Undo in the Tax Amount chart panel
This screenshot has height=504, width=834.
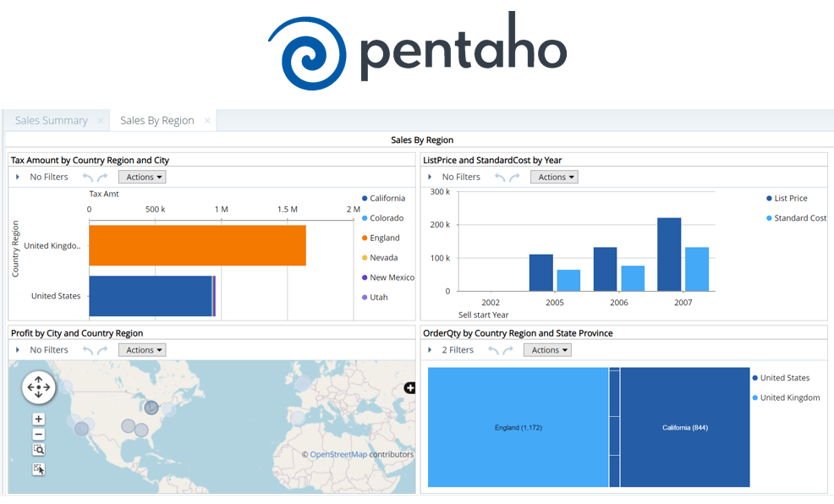87,178
